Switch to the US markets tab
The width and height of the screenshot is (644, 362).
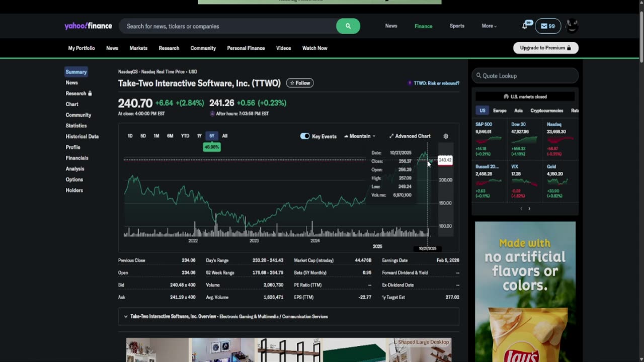[482, 111]
